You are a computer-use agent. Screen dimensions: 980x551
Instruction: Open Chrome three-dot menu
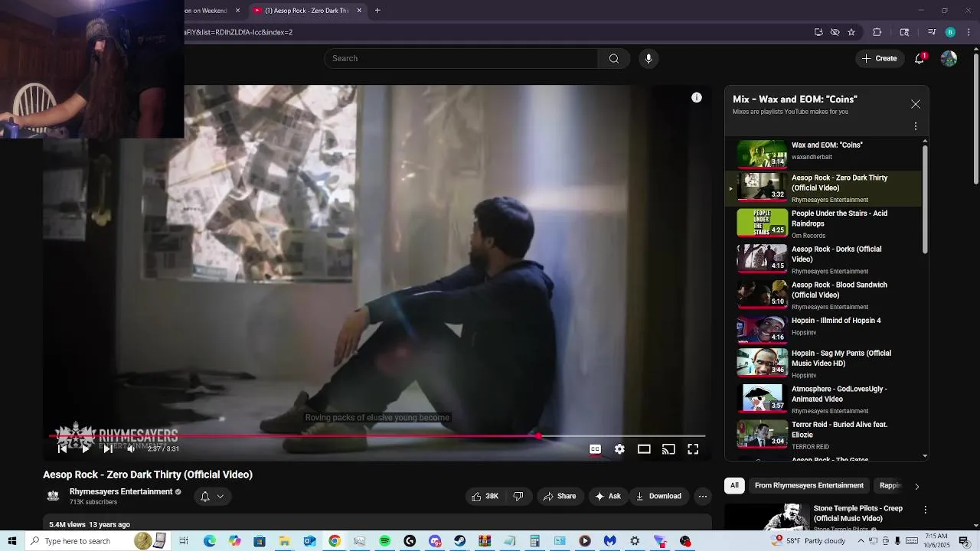click(x=969, y=32)
